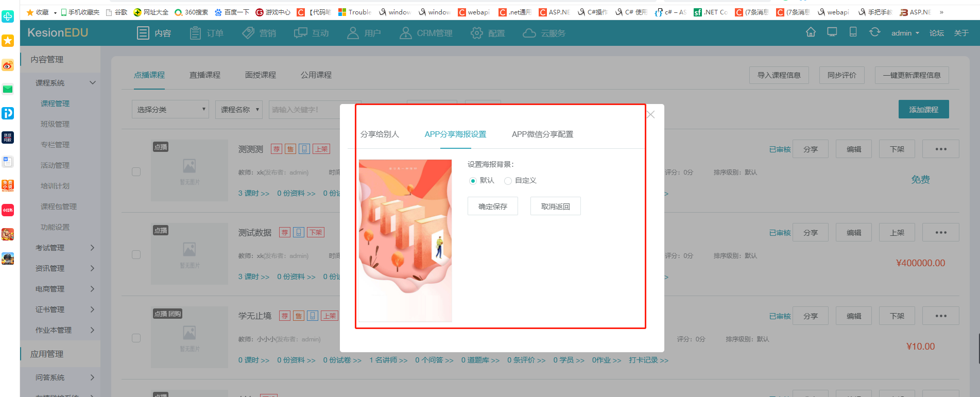Image resolution: width=980 pixels, height=397 pixels.
Task: Tick the checkbox for course 测试数据
Action: tap(136, 255)
